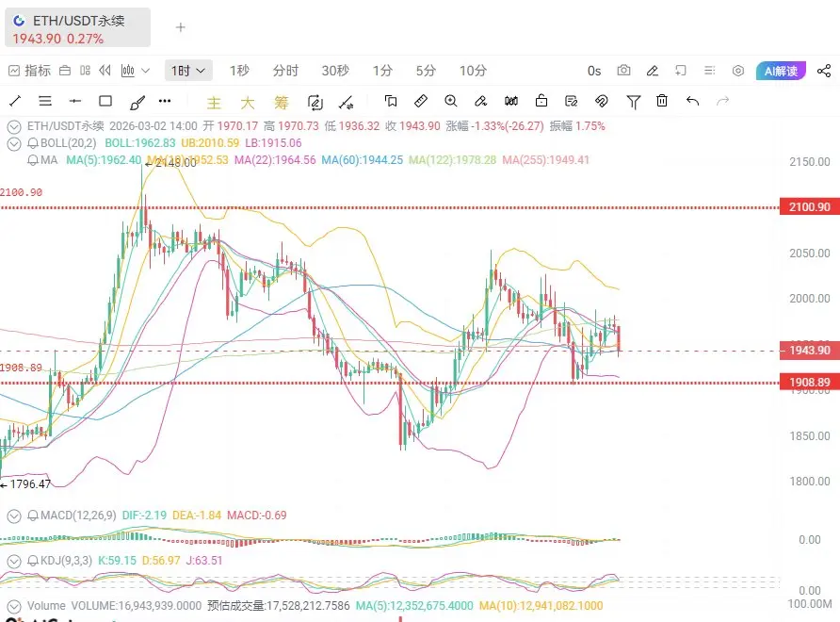This screenshot has width=840, height=622.
Task: Toggle alert bell for KDJ(9,3,3)
Action: 33,561
